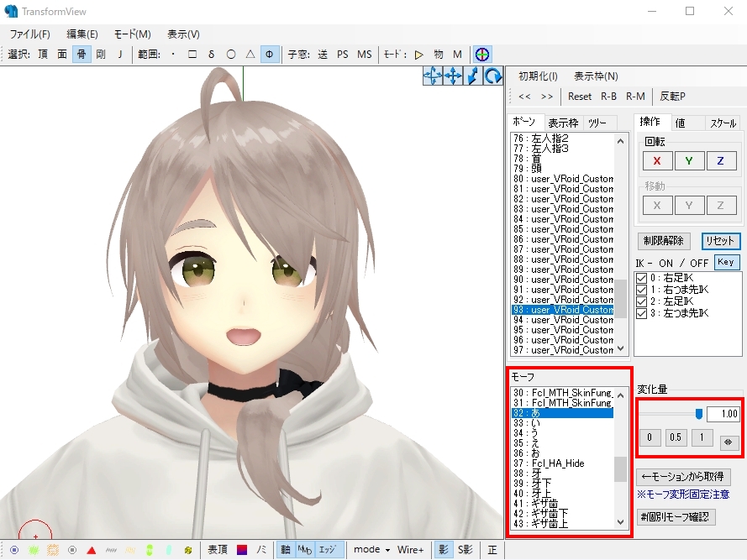Screen dimensions: 747x560
Task: Click the blue gizmo sphere icon on toolbar
Action: pos(482,54)
